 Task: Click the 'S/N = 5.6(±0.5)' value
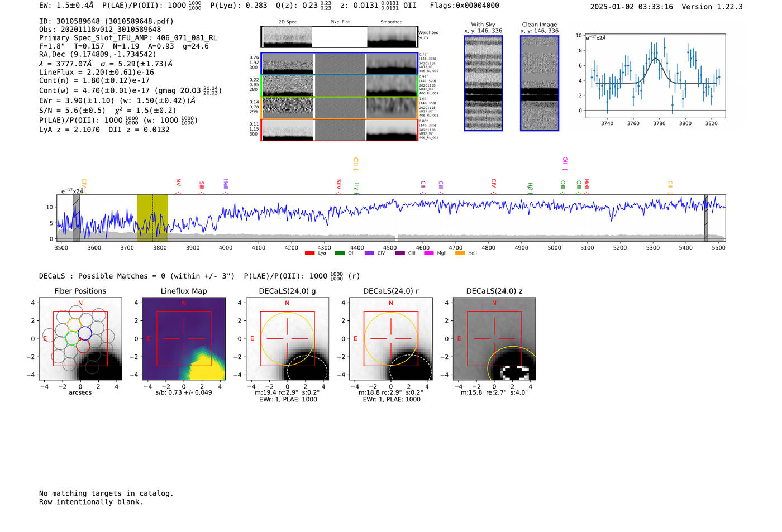[72, 111]
